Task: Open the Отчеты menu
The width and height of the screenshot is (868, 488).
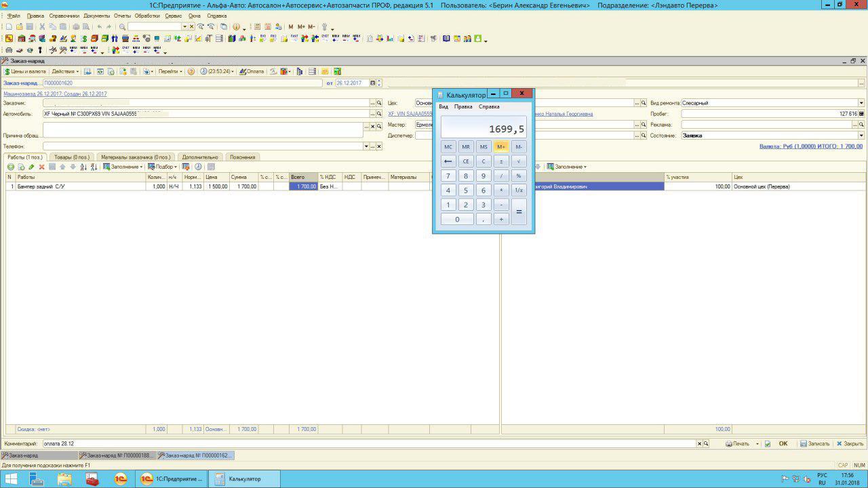Action: point(123,16)
